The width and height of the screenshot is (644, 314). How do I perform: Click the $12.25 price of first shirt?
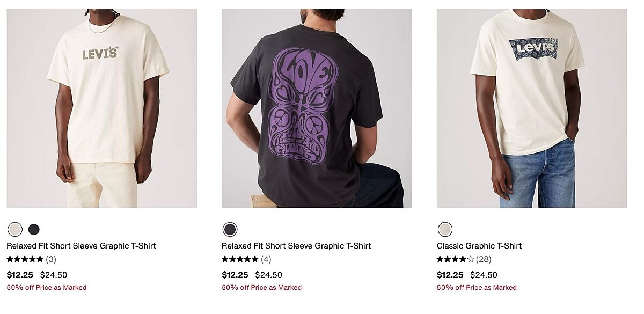pos(20,275)
